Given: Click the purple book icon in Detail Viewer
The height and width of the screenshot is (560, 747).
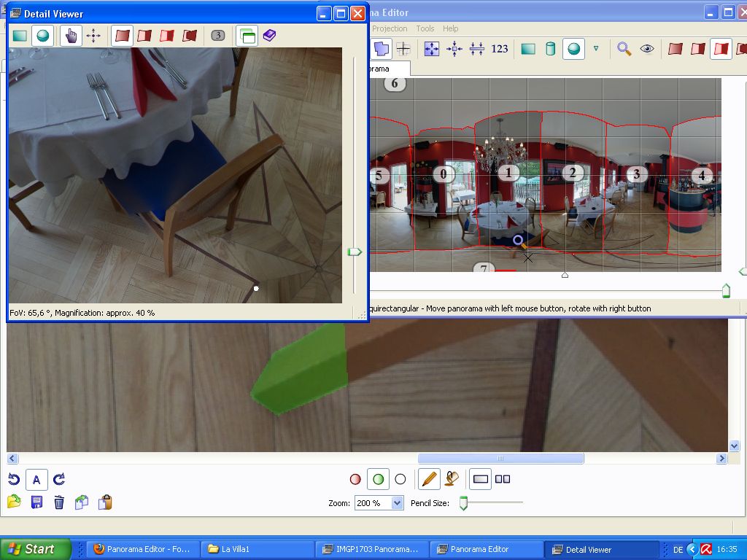Looking at the screenshot, I should [x=270, y=35].
